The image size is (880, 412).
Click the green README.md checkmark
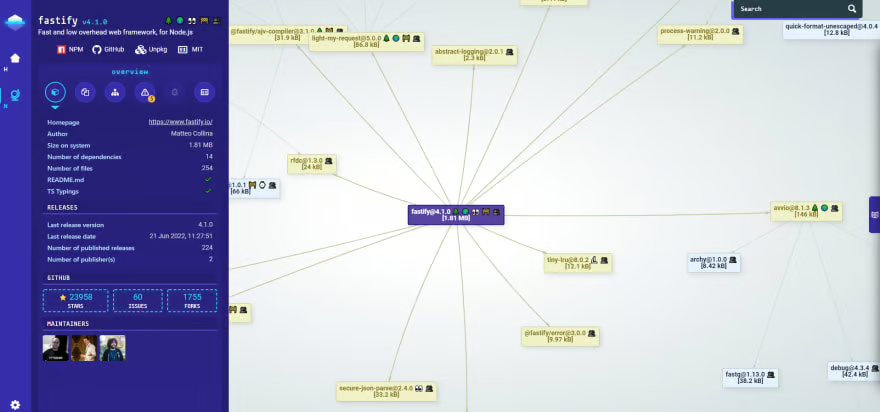click(x=208, y=180)
